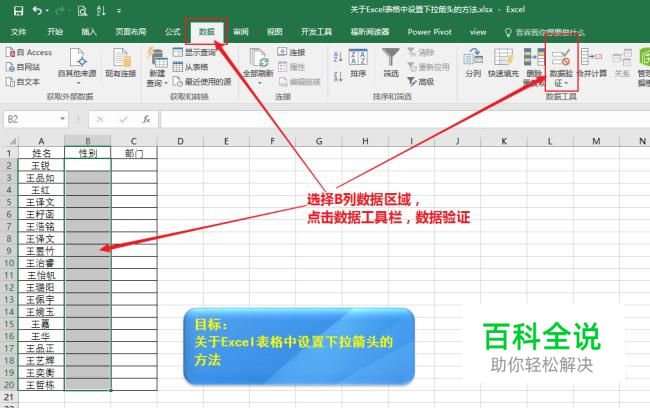Switch to the 数据 ribbon tab
650x408 pixels.
206,32
